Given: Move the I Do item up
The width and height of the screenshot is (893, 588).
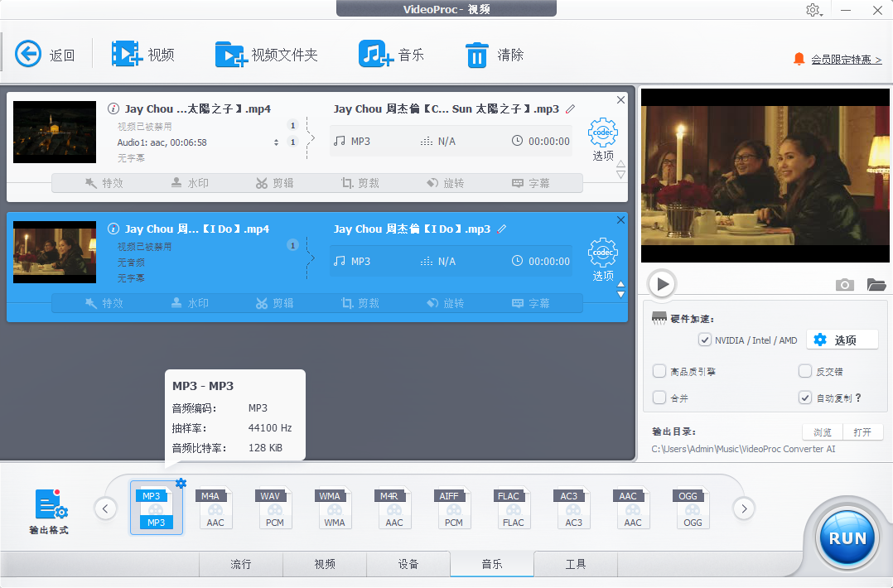Looking at the screenshot, I should (x=620, y=284).
